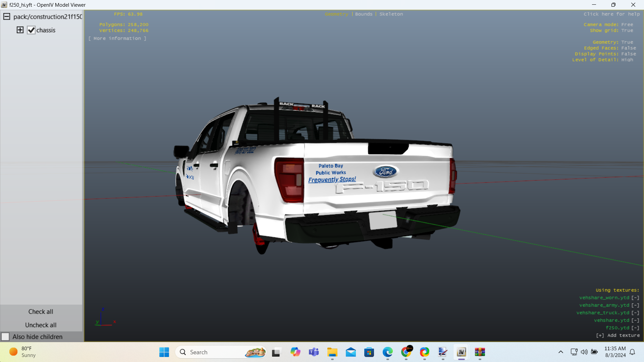Uncheck the chassis visibility checkbox
The width and height of the screenshot is (644, 362).
coord(31,30)
